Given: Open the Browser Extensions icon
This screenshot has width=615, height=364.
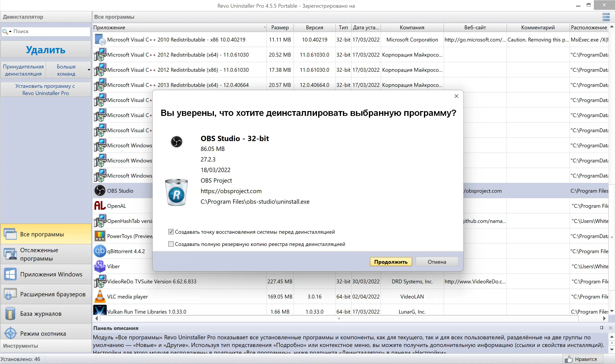Looking at the screenshot, I should point(10,294).
